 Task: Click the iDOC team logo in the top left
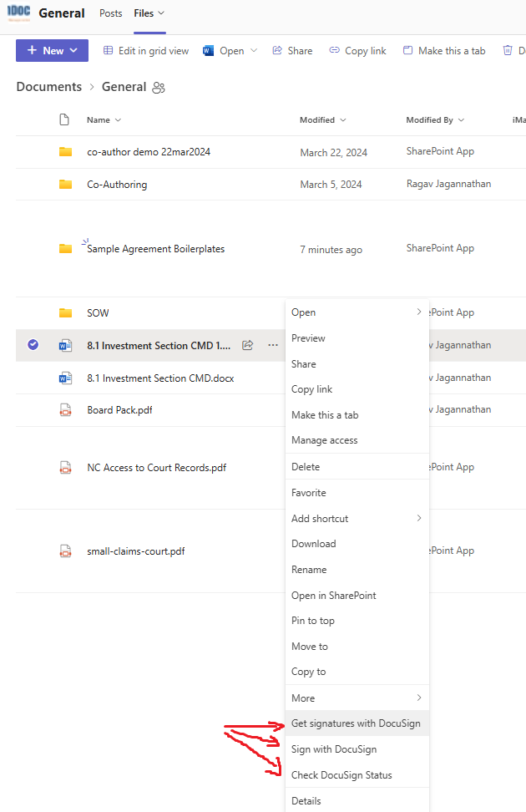[x=18, y=13]
